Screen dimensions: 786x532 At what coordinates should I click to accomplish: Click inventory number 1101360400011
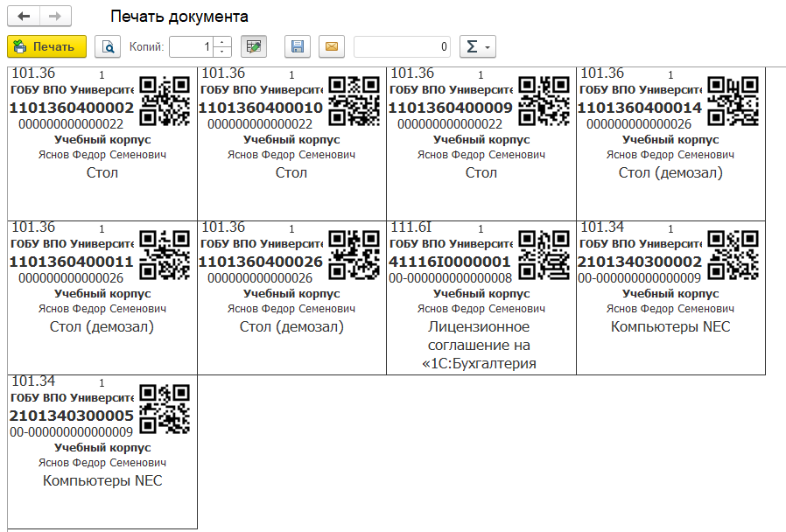[x=72, y=262]
